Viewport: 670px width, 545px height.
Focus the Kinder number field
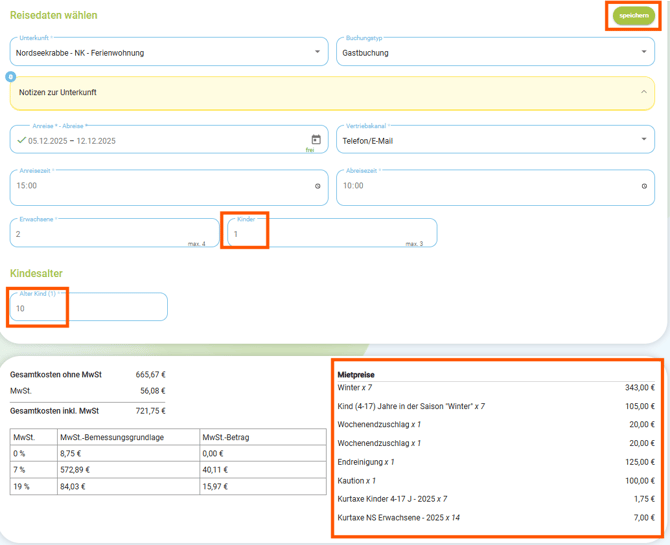[x=320, y=234]
